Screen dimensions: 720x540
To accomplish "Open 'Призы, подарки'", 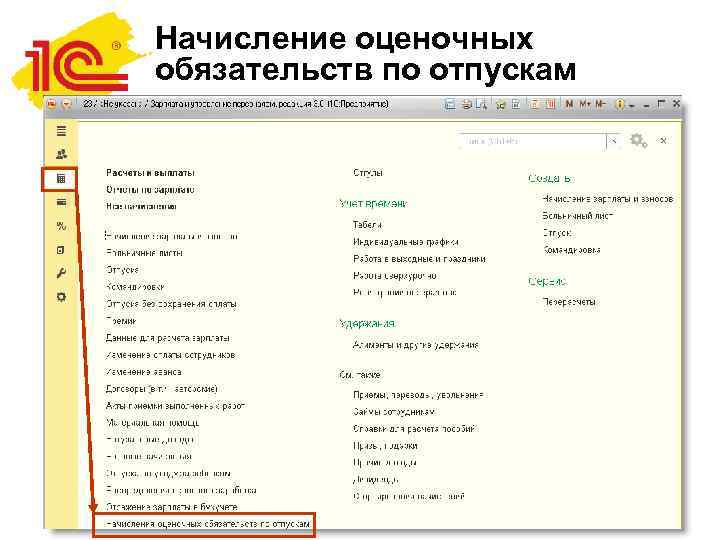I will point(385,446).
